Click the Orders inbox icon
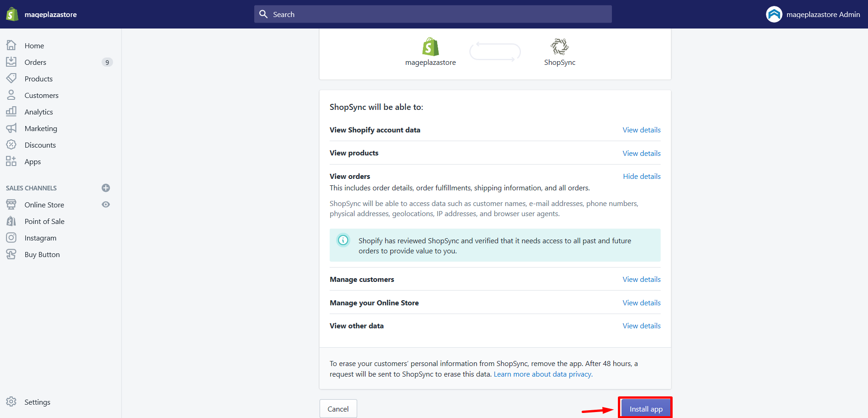 click(x=11, y=62)
